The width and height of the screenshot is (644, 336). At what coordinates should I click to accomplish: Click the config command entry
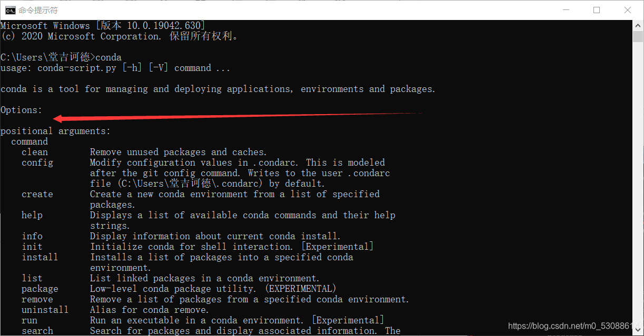pos(37,162)
